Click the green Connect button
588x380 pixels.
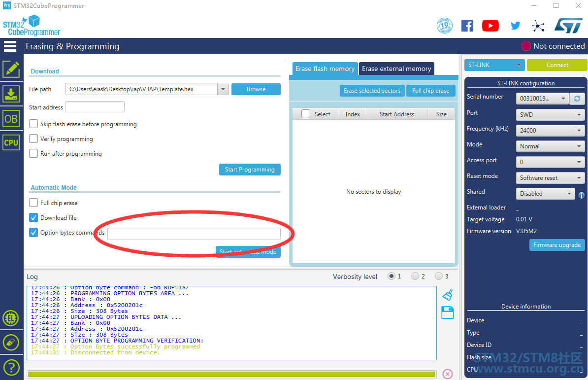(x=557, y=65)
